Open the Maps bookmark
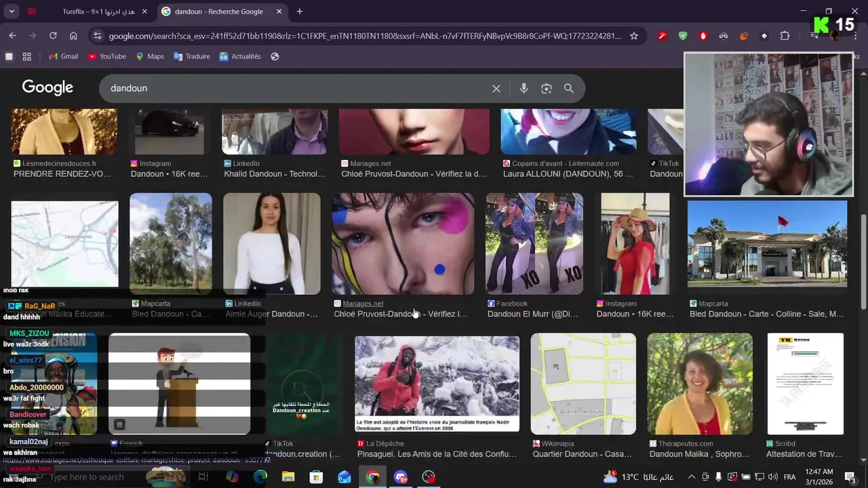The image size is (868, 488). pyautogui.click(x=150, y=56)
